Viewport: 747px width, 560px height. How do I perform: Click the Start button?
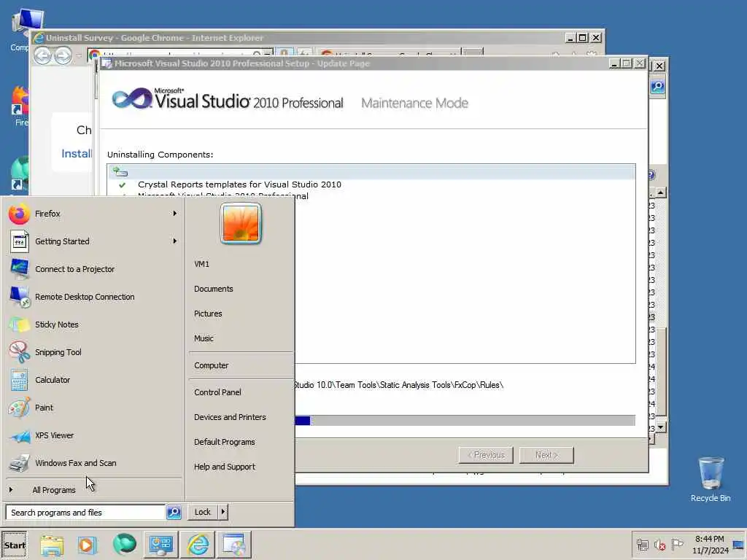point(15,545)
